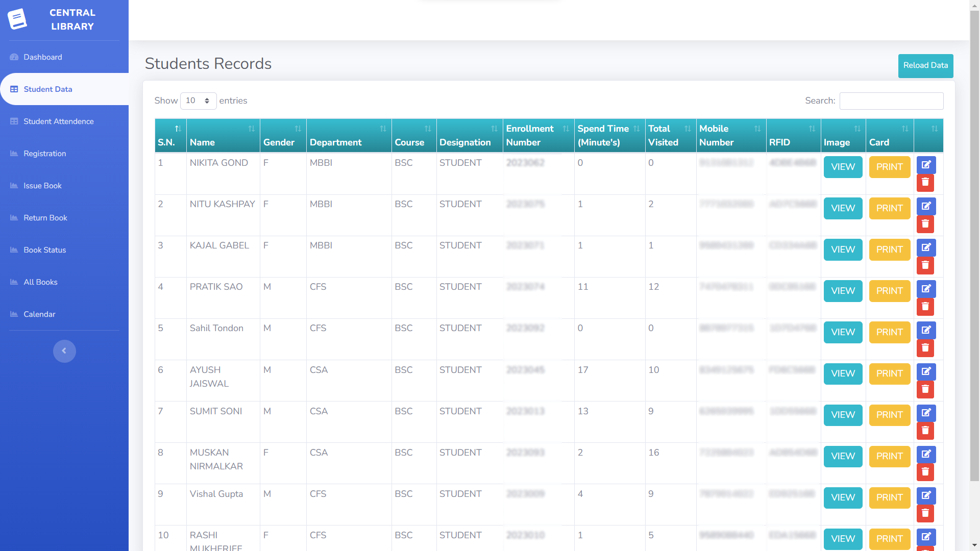The height and width of the screenshot is (551, 980).
Task: Delete AYUSH JAISWAL's record
Action: tap(925, 389)
